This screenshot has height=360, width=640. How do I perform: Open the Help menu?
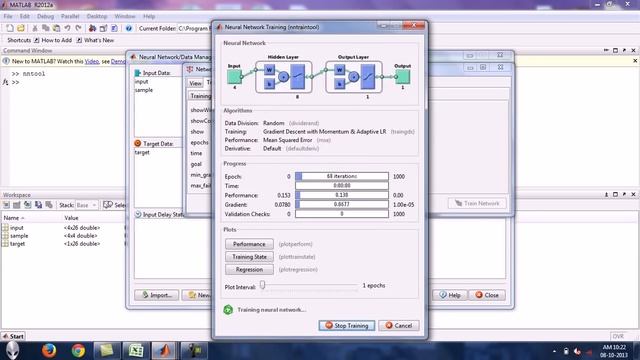point(149,16)
